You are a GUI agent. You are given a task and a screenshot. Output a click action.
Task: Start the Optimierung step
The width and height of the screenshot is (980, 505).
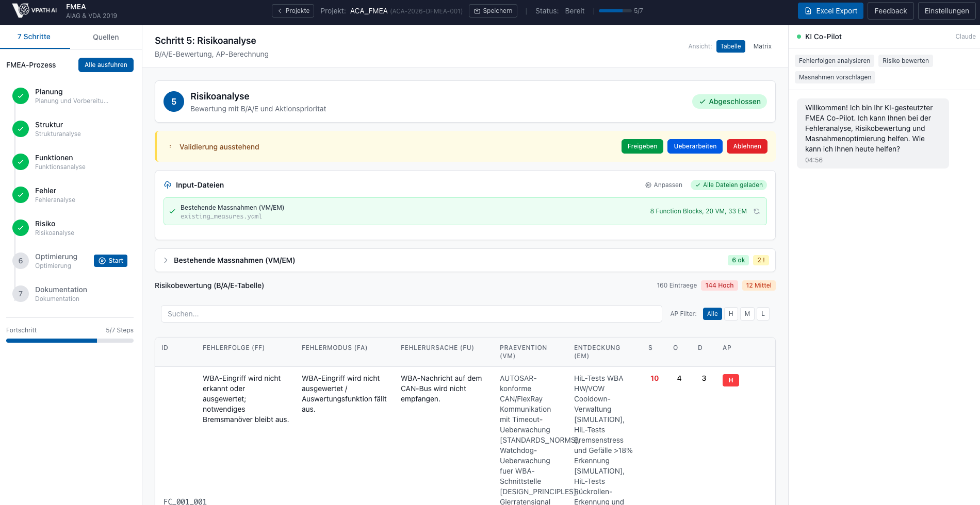(110, 261)
